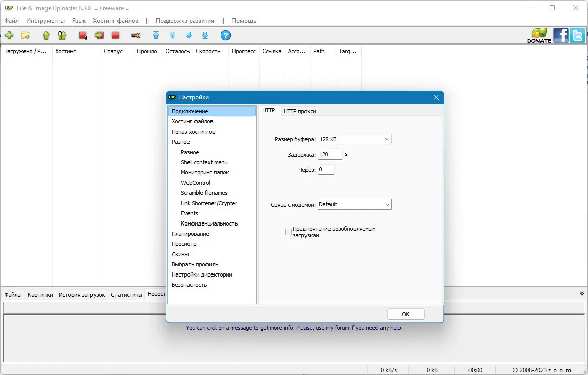Click the Через input field
The width and height of the screenshot is (588, 375).
(x=326, y=170)
